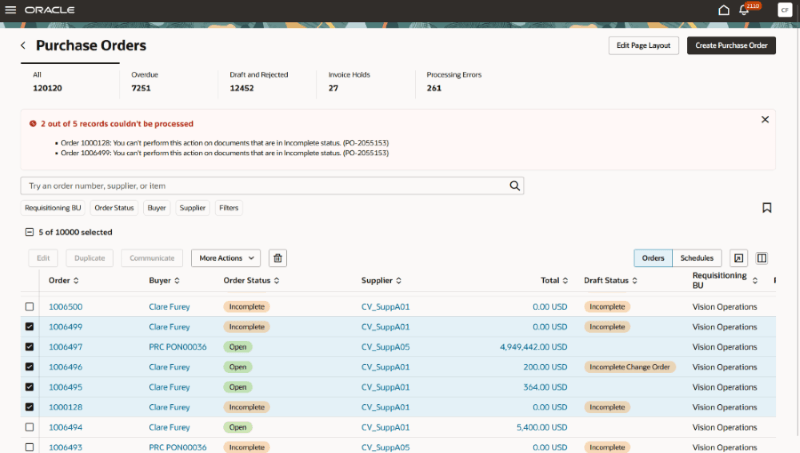Open the Requisitioning BU filter chip

(53, 208)
